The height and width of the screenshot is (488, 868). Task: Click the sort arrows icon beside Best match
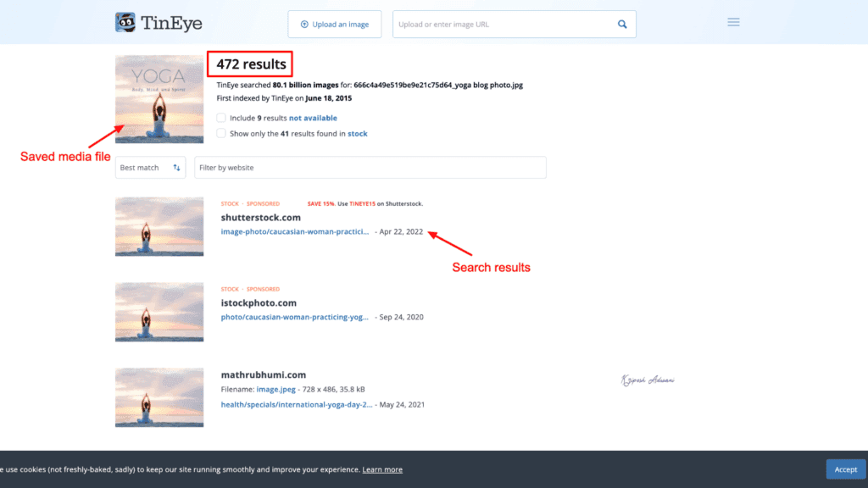pyautogui.click(x=175, y=167)
